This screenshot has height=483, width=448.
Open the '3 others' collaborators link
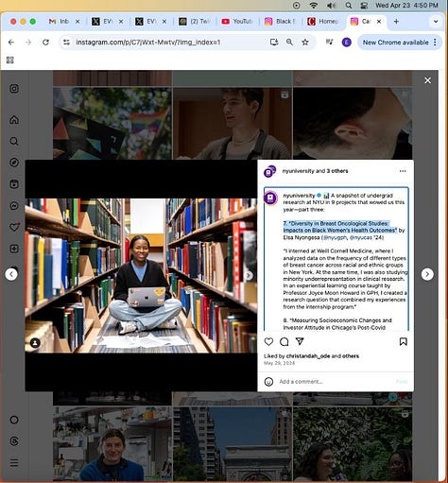[337, 171]
